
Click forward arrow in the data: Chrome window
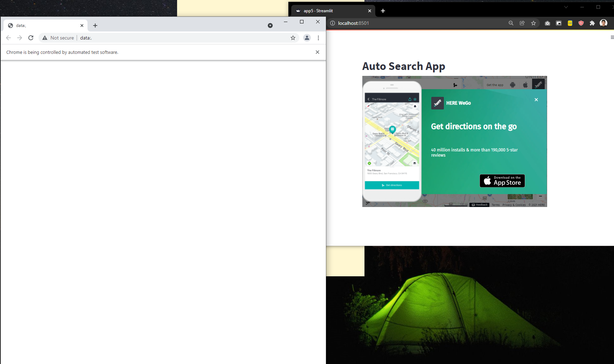20,38
